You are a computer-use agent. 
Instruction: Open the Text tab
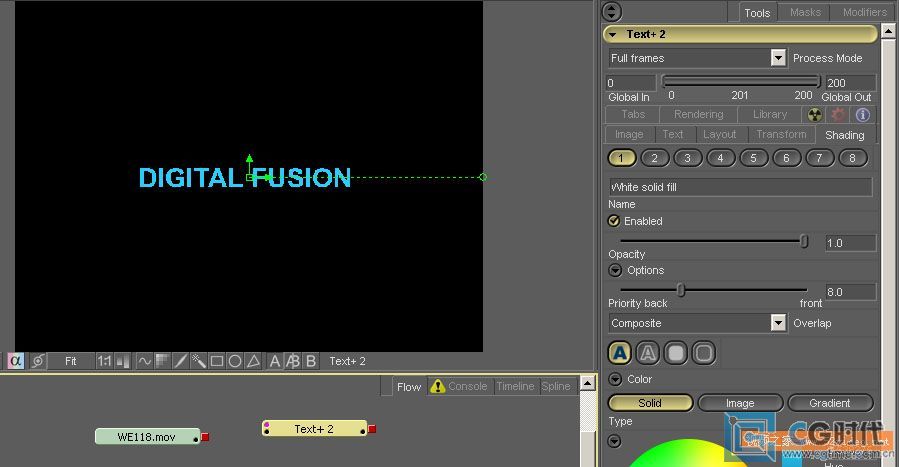click(x=673, y=134)
